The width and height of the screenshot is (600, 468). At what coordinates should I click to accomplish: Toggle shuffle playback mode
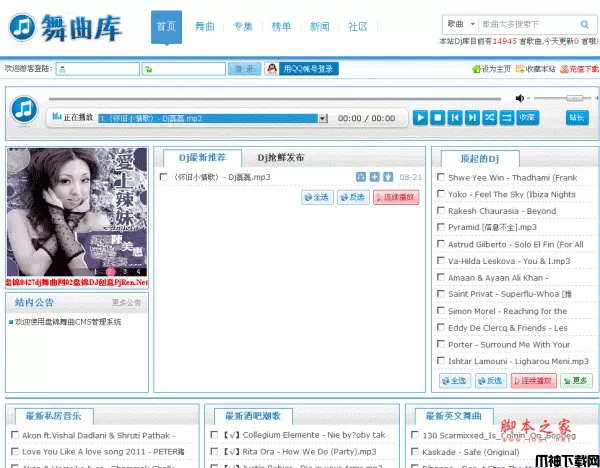coord(490,118)
